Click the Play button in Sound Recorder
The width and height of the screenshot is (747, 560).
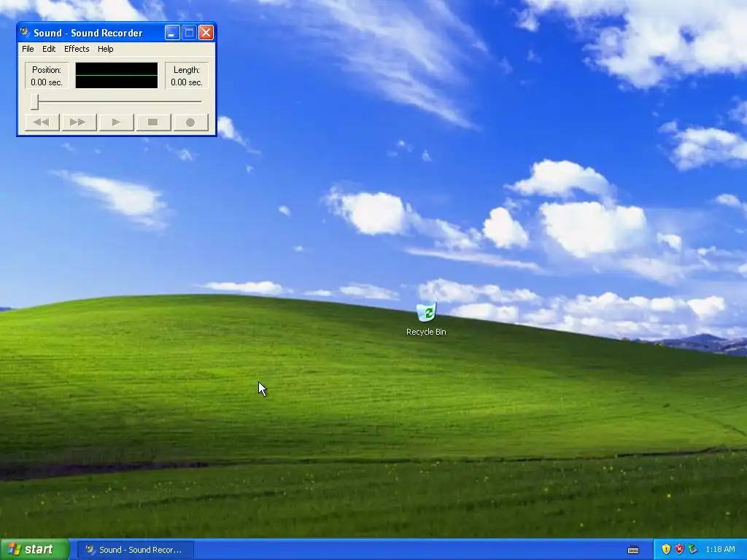(x=116, y=122)
